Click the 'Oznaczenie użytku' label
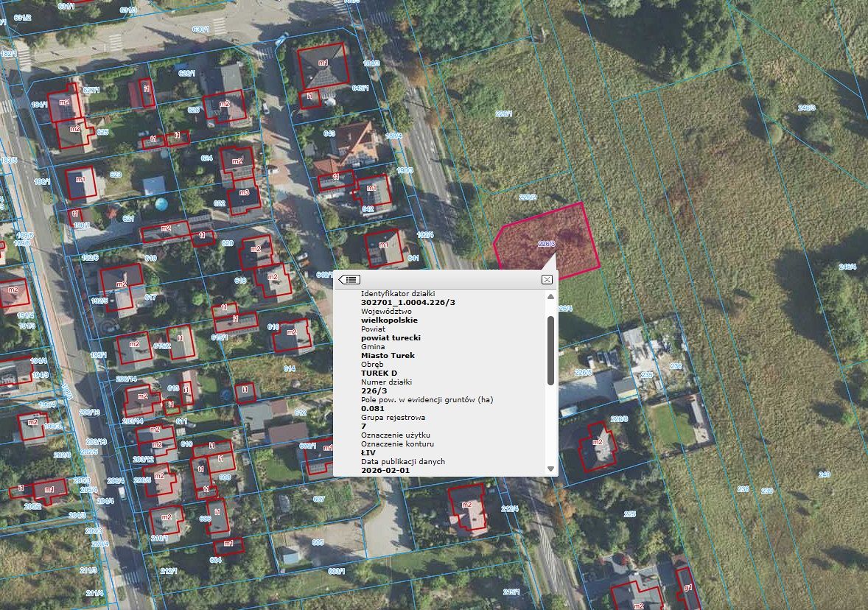Screen dimensions: 868x610 395,435
